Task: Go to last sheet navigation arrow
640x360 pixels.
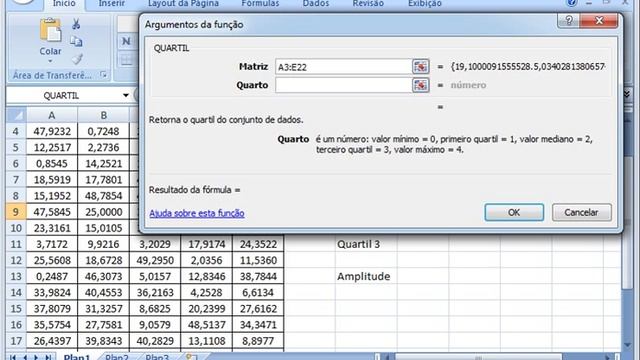Action: pyautogui.click(x=48, y=357)
